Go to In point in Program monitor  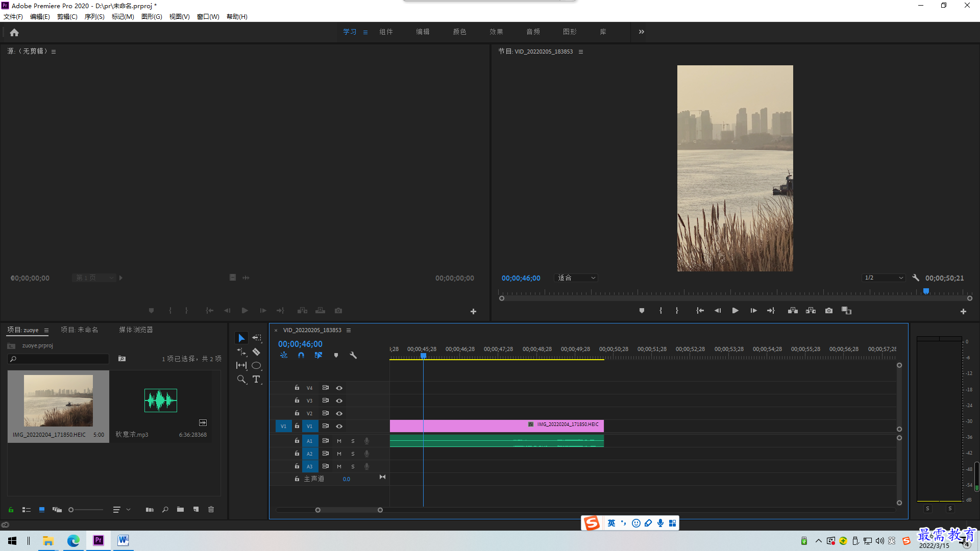click(700, 310)
